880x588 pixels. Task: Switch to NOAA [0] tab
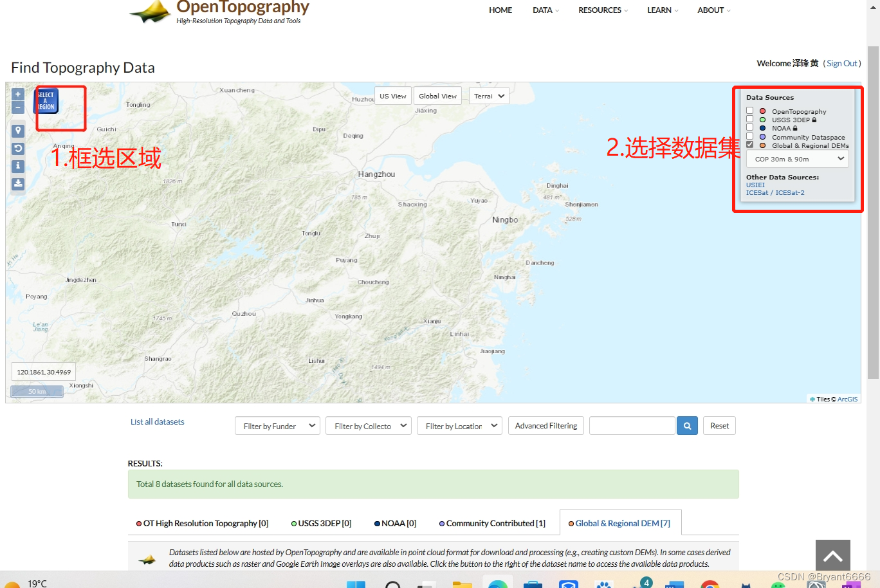[x=395, y=523]
